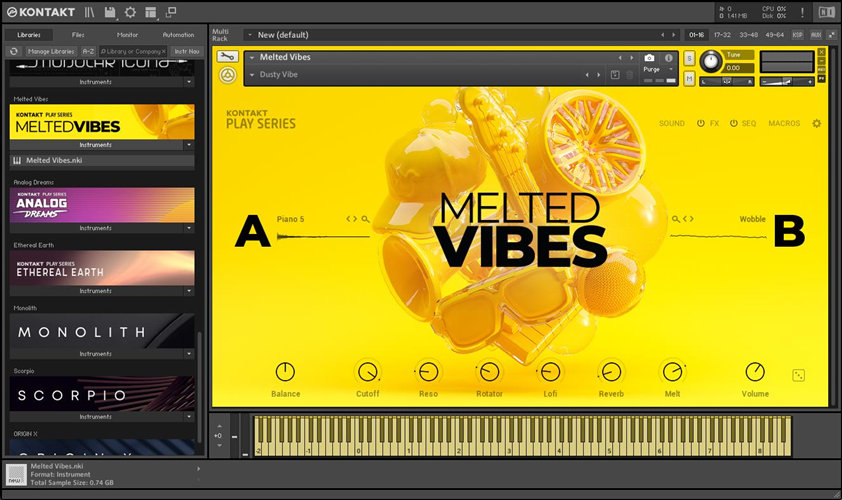The image size is (842, 500).
Task: Click the Cutoff knob
Action: (368, 372)
